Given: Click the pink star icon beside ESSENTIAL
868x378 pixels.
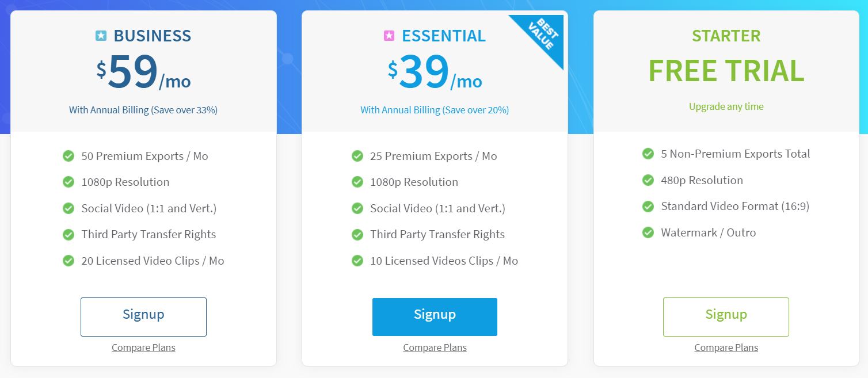Looking at the screenshot, I should [x=389, y=36].
